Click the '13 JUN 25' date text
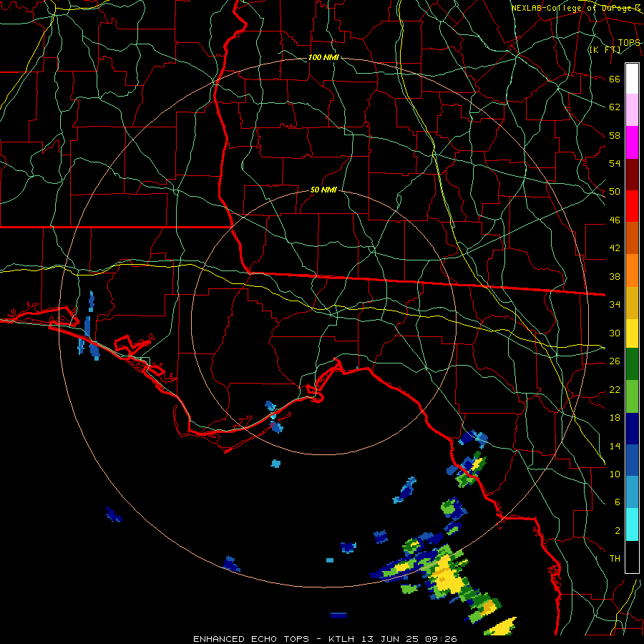The height and width of the screenshot is (644, 644). (391, 639)
